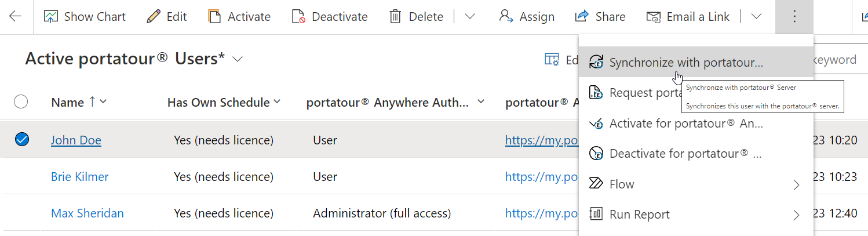Open the Max Sheridan record link
Image resolution: width=868 pixels, height=236 pixels.
pyautogui.click(x=87, y=213)
